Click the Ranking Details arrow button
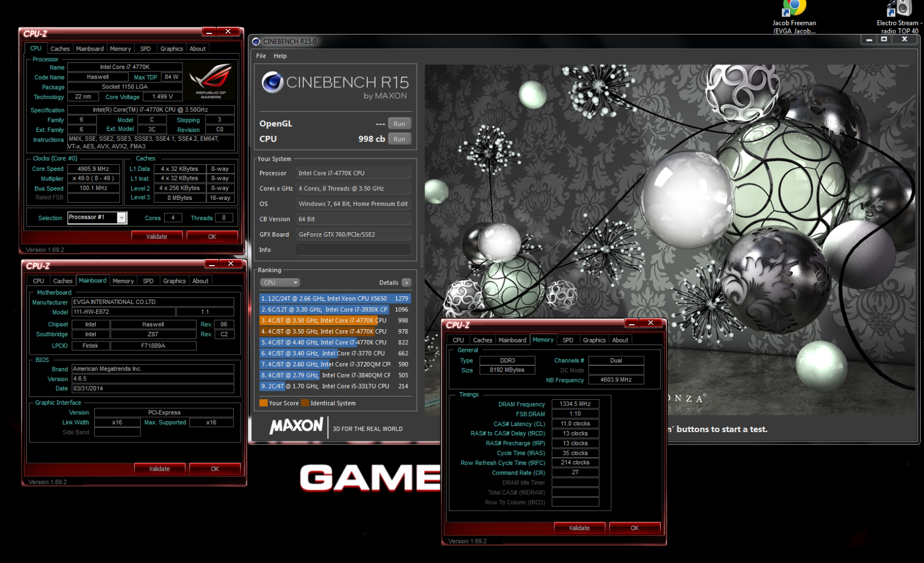Image resolution: width=924 pixels, height=563 pixels. pyautogui.click(x=406, y=282)
